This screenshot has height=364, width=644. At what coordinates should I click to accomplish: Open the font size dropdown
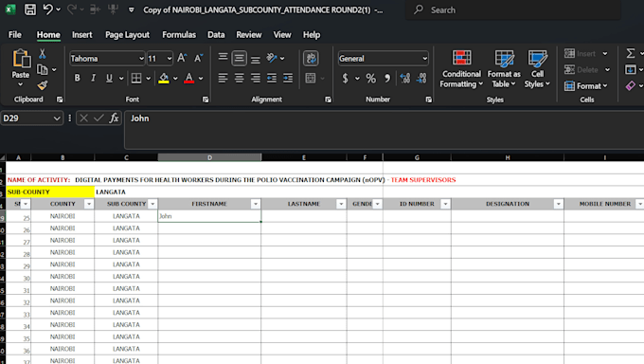click(x=170, y=59)
